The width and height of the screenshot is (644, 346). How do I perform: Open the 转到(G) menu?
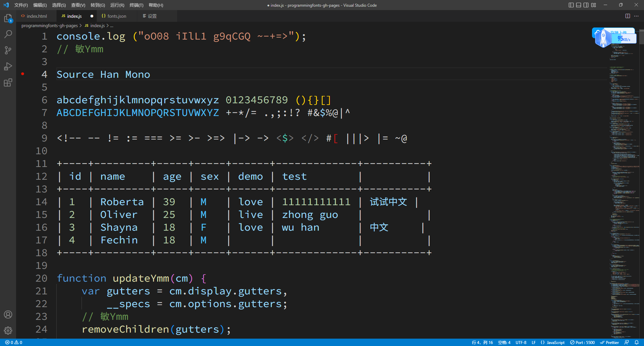[98, 5]
